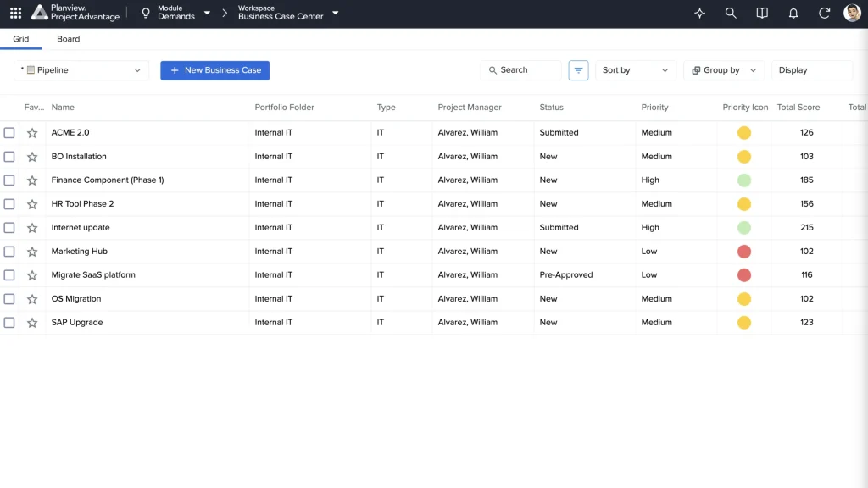Image resolution: width=868 pixels, height=488 pixels.
Task: Check the Internet update row checkbox
Action: tap(9, 227)
